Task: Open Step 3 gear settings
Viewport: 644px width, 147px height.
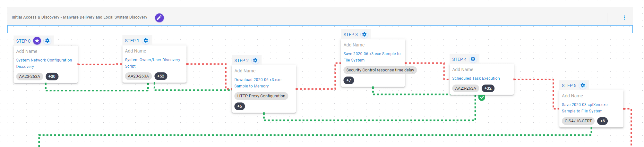Action: coord(364,34)
